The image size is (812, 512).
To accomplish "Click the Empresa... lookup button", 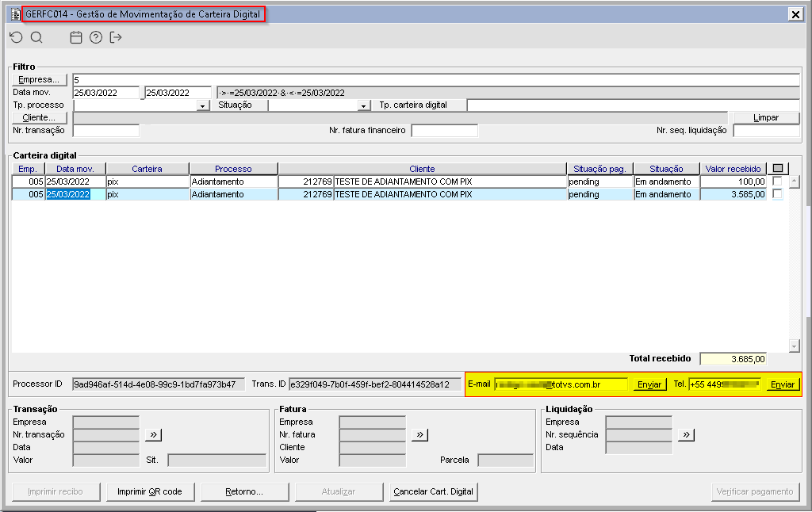I will coord(40,80).
